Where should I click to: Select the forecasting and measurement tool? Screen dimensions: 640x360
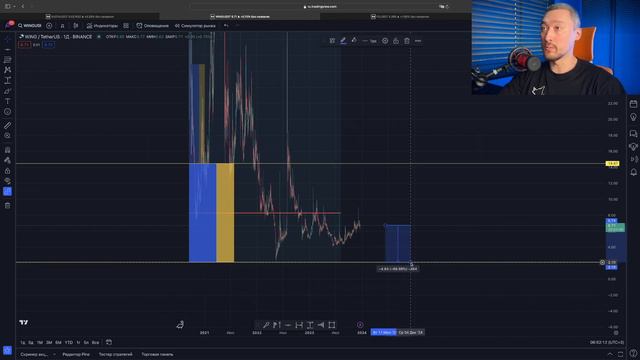click(x=7, y=80)
